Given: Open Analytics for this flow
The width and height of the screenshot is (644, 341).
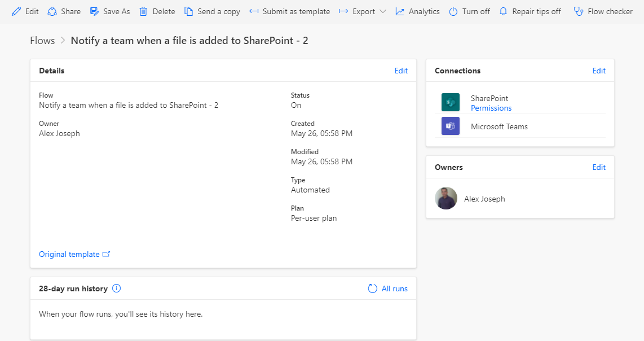Looking at the screenshot, I should pyautogui.click(x=402, y=11).
